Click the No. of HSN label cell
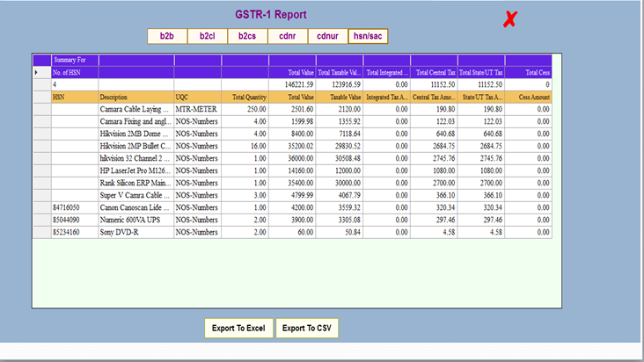 tap(75, 73)
